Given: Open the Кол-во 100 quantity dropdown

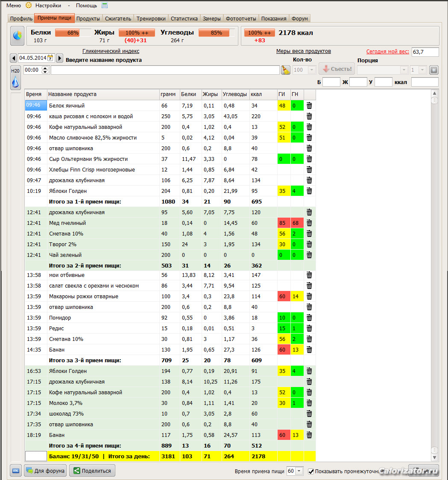Looking at the screenshot, I should 312,70.
